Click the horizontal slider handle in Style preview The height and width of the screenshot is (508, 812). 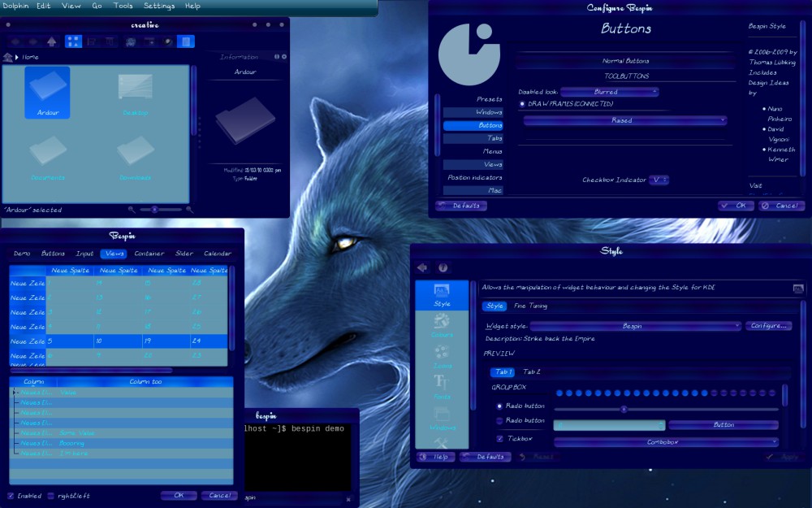[624, 410]
